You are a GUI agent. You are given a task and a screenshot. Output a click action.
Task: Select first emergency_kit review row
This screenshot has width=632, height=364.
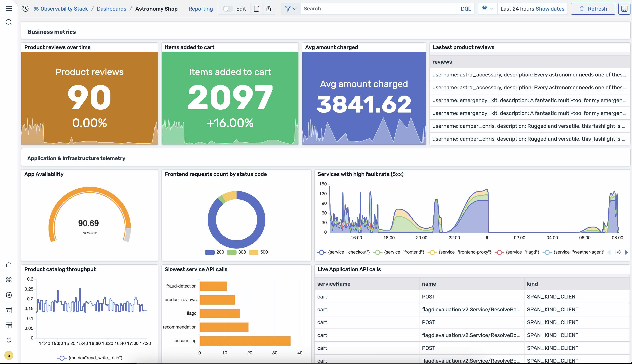pos(530,100)
